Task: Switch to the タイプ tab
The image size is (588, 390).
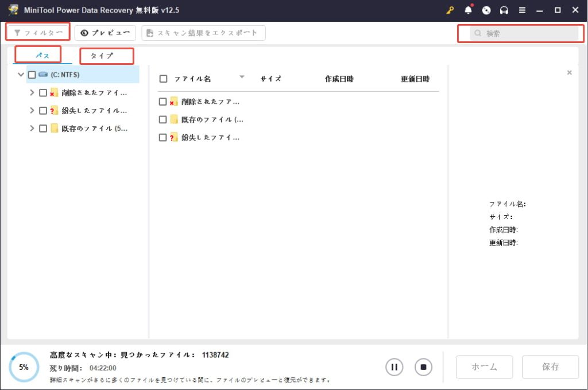Action: click(x=102, y=56)
